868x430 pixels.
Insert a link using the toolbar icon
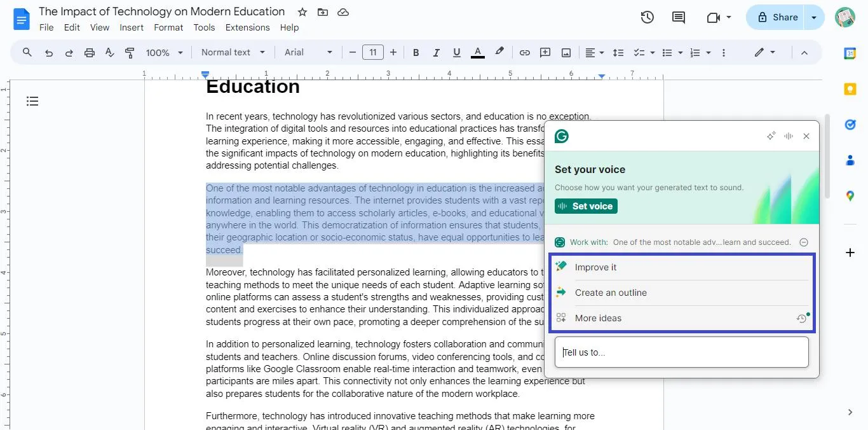(525, 52)
